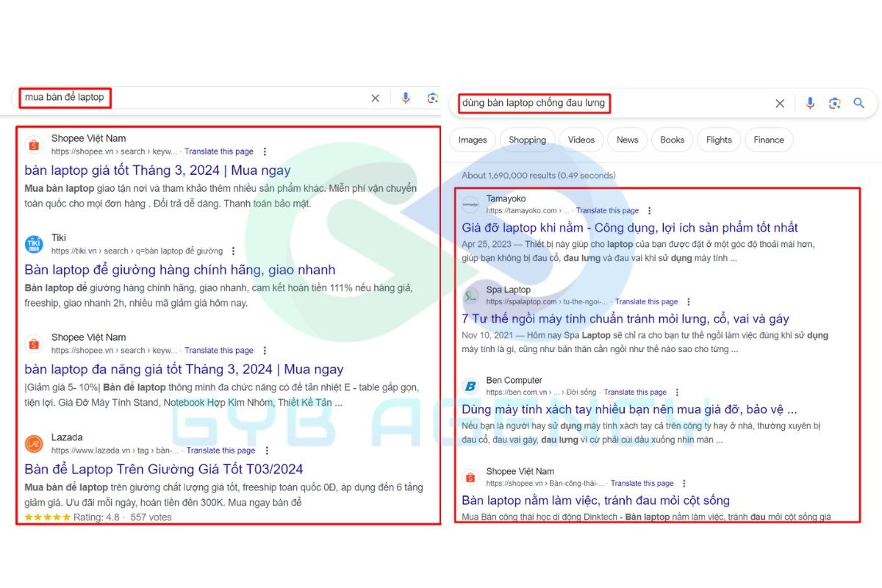This screenshot has width=882, height=588.
Task: Click the 'Spa Laptop' site name
Action: click(508, 290)
